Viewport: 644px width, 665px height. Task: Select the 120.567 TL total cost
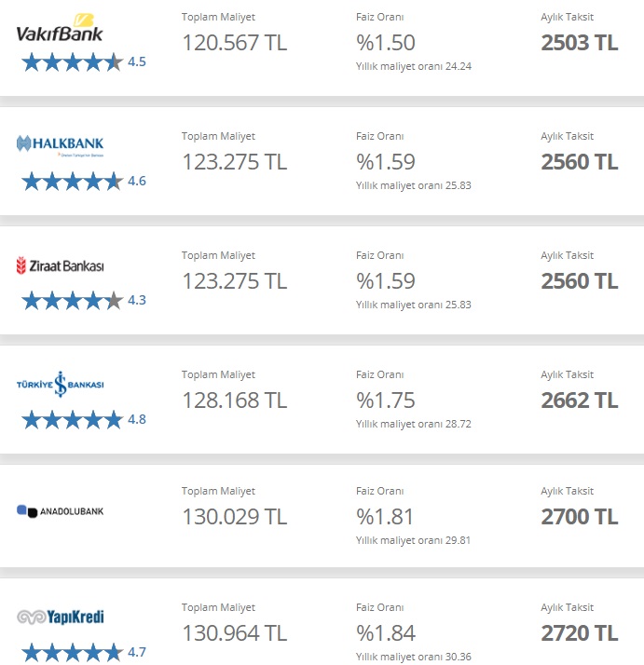pos(234,43)
